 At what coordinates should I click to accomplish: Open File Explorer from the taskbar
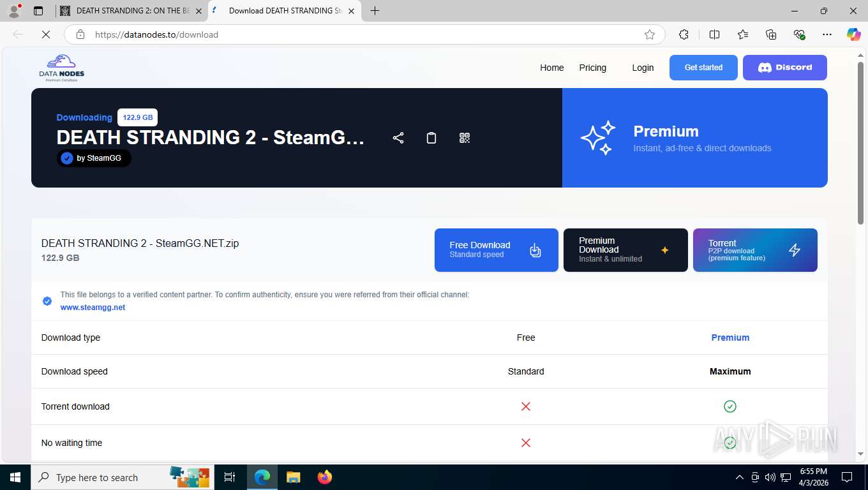click(x=293, y=477)
